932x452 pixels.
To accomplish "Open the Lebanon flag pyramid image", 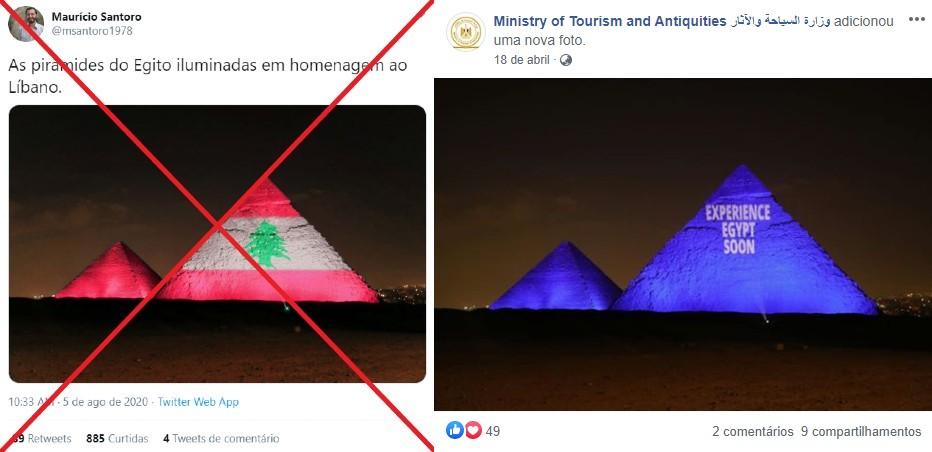I will pos(217,244).
